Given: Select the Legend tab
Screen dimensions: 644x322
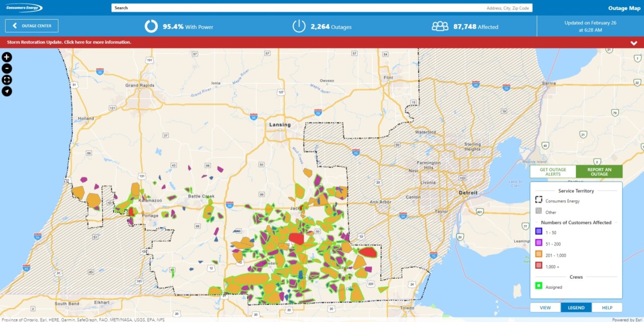Looking at the screenshot, I should pos(576,307).
